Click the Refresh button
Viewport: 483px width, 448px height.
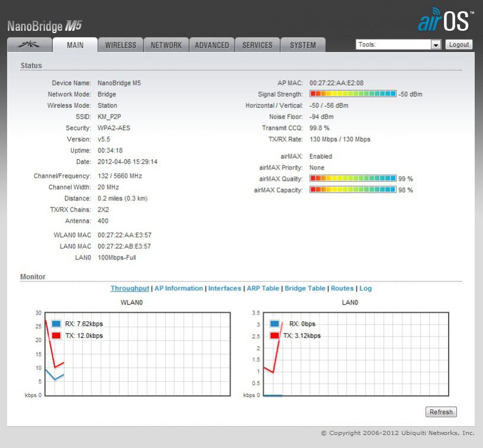[441, 412]
